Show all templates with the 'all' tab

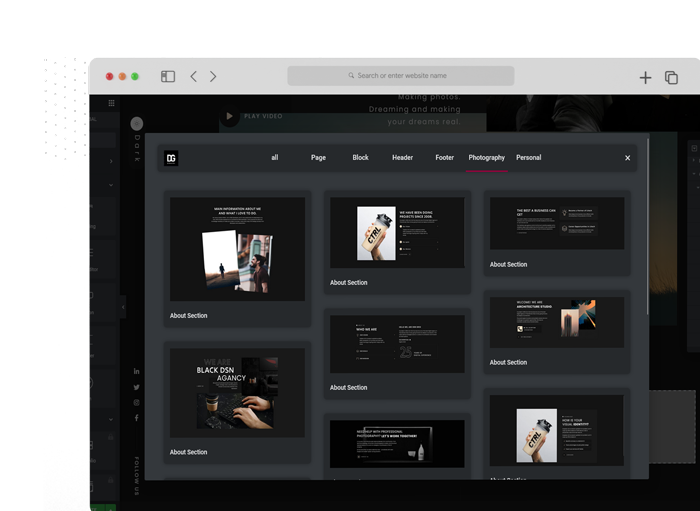[x=275, y=158]
